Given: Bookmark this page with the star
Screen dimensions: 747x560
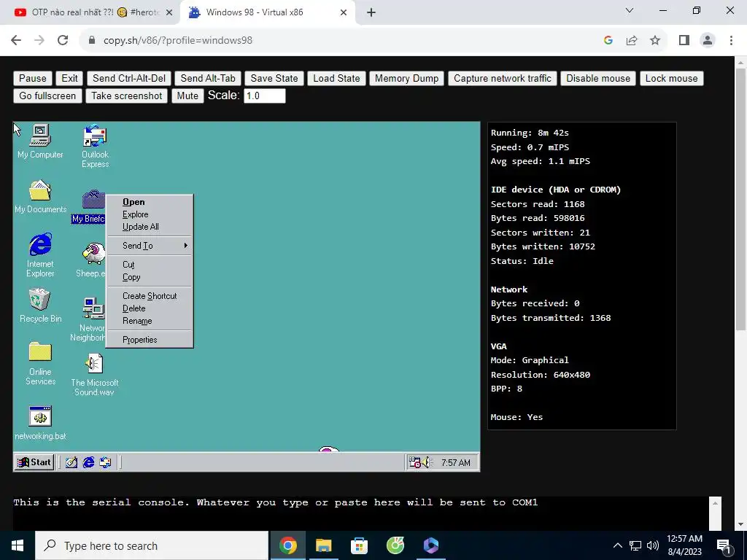Looking at the screenshot, I should coord(655,41).
